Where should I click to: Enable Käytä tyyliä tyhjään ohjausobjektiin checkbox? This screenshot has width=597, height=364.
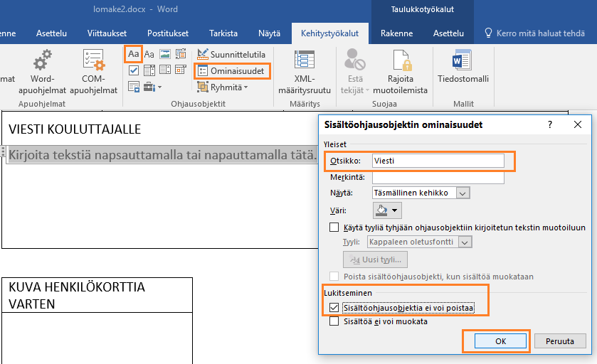(x=334, y=227)
